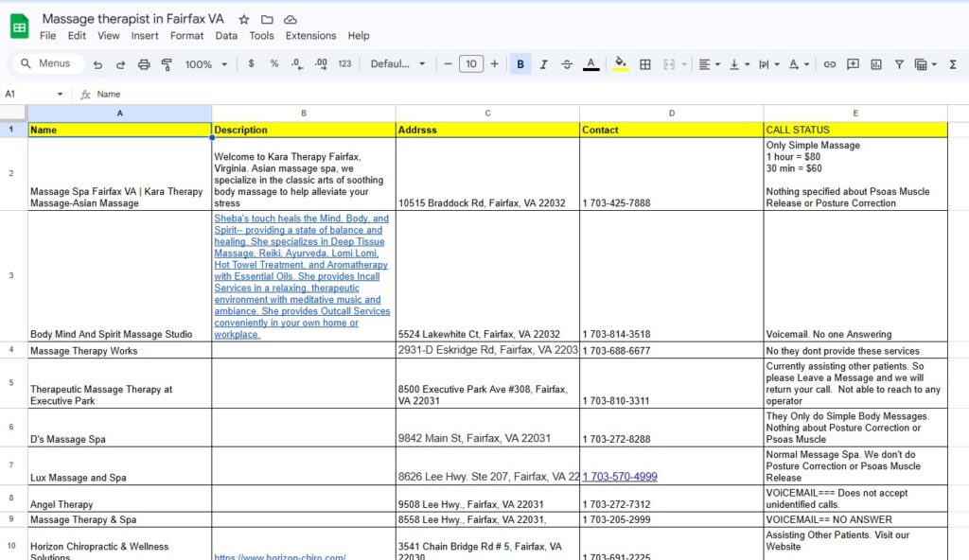Open filter views table icon
Screen dimensions: 969x560
click(x=921, y=64)
